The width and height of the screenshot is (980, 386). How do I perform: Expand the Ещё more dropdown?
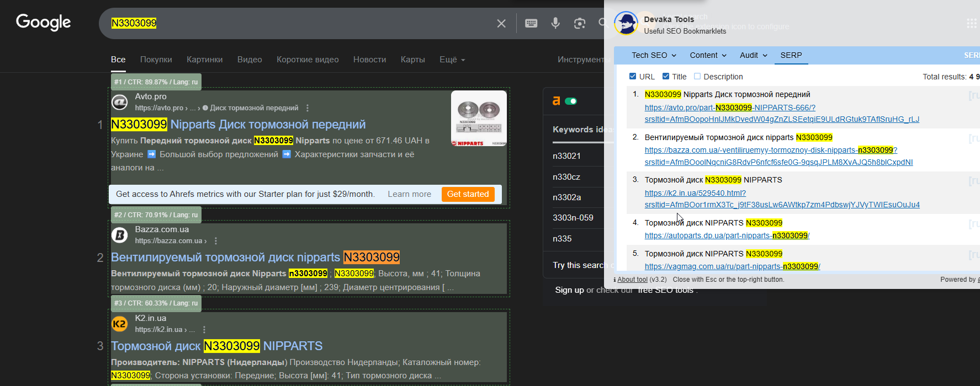tap(452, 60)
